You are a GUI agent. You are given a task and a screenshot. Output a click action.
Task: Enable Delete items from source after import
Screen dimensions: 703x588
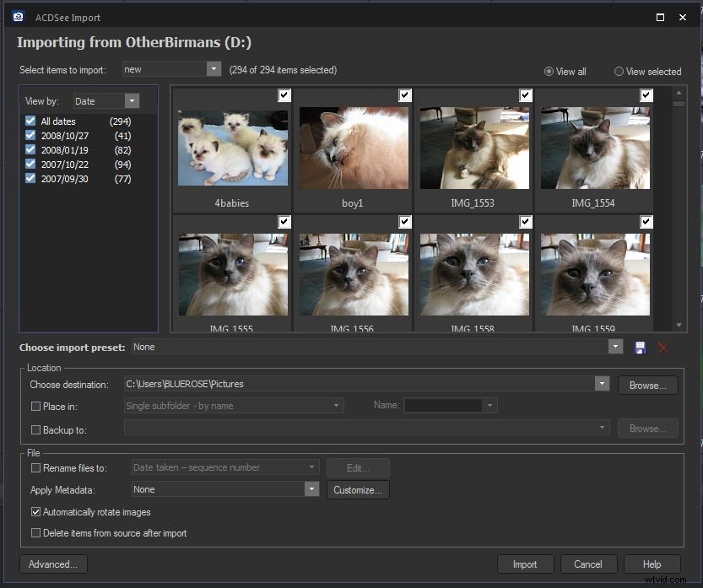(x=35, y=532)
